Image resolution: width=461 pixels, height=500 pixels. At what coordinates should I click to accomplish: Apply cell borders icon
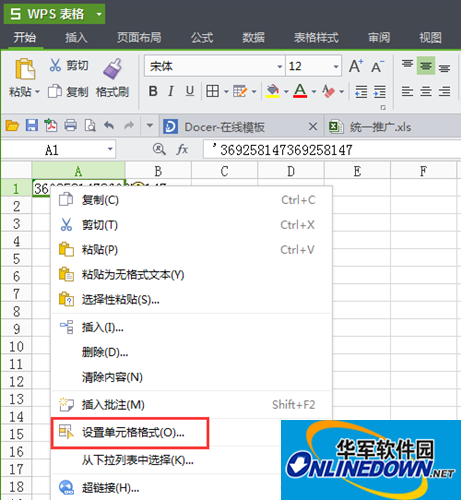pos(212,91)
